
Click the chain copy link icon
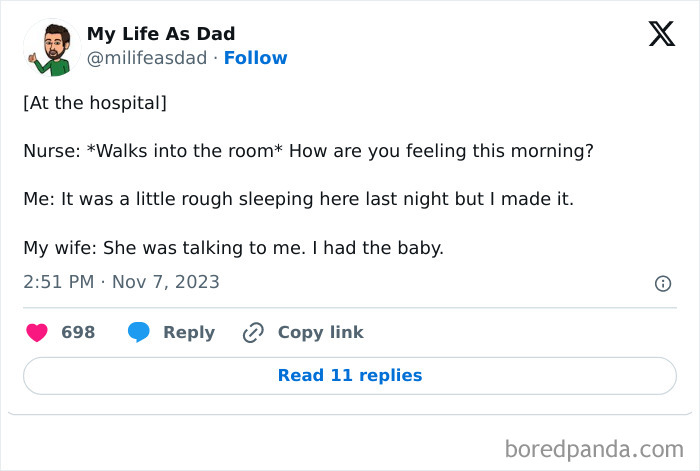point(253,332)
